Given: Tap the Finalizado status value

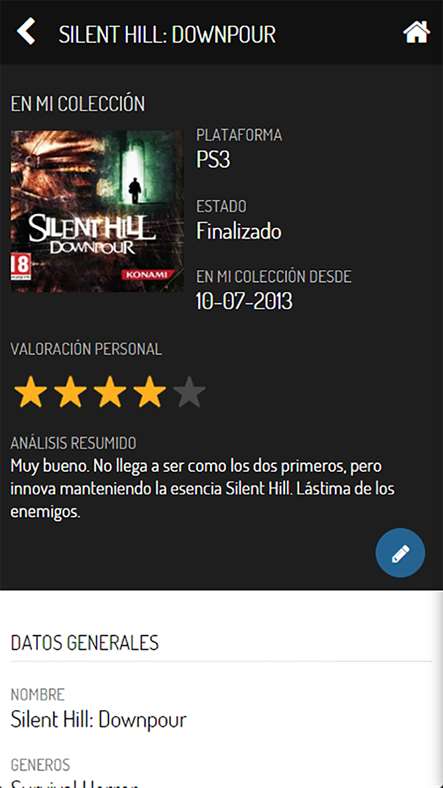Looking at the screenshot, I should coord(239,231).
